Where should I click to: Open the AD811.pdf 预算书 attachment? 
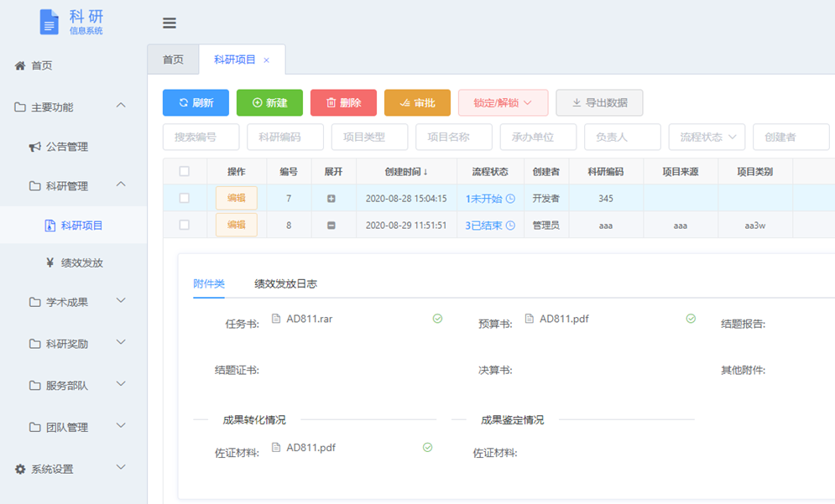point(564,319)
